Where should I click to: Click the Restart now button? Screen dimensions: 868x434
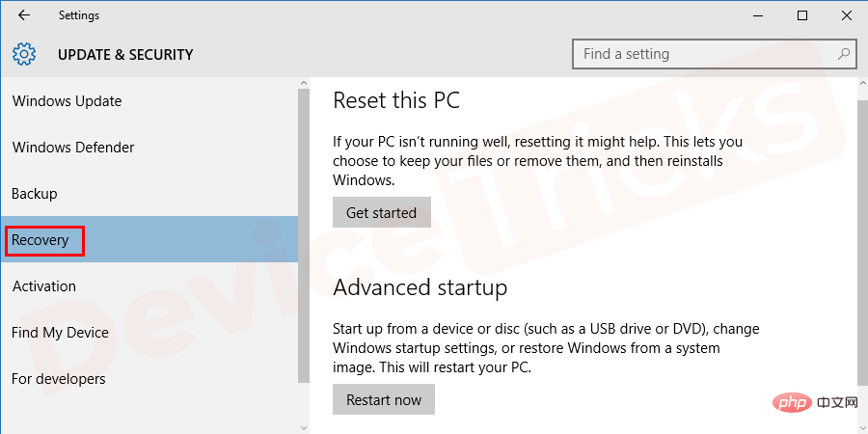(x=384, y=399)
